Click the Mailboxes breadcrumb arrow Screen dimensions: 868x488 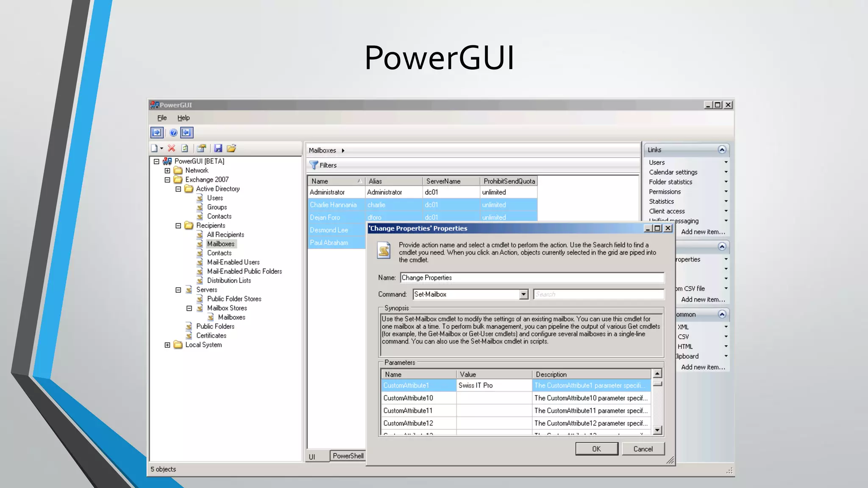[x=343, y=150]
